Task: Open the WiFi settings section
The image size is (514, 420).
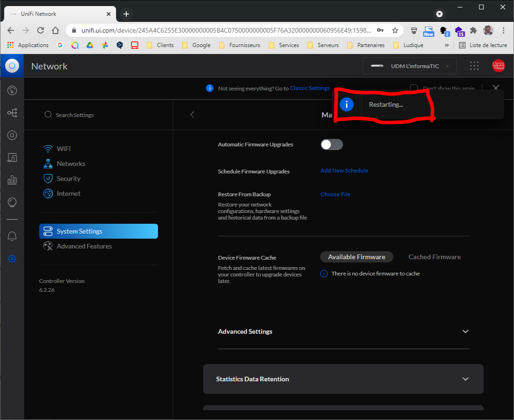Action: [64, 149]
